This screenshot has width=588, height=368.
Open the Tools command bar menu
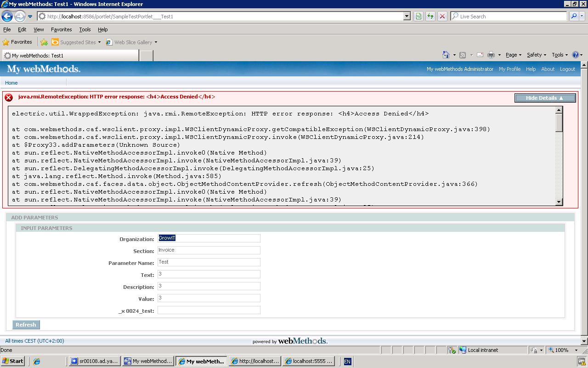click(x=560, y=55)
